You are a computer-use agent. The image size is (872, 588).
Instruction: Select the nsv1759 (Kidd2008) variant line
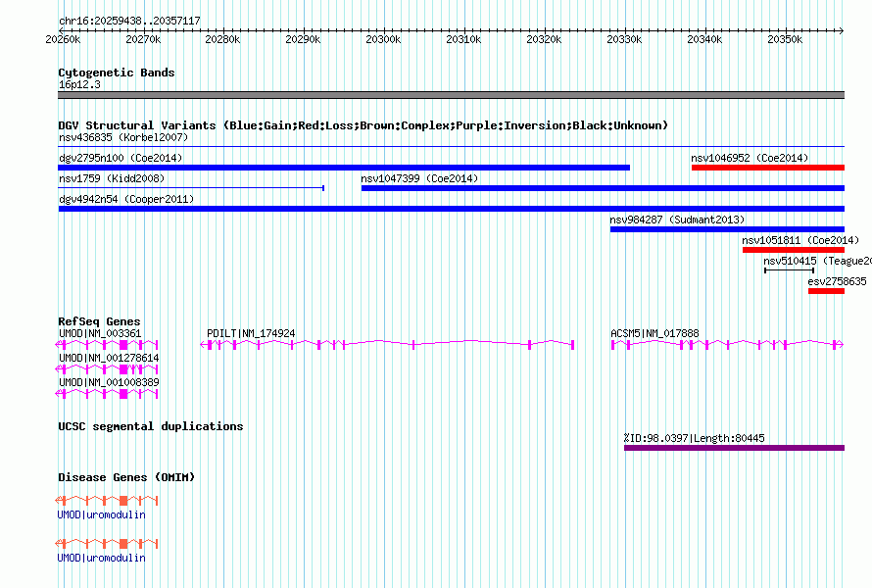click(191, 188)
